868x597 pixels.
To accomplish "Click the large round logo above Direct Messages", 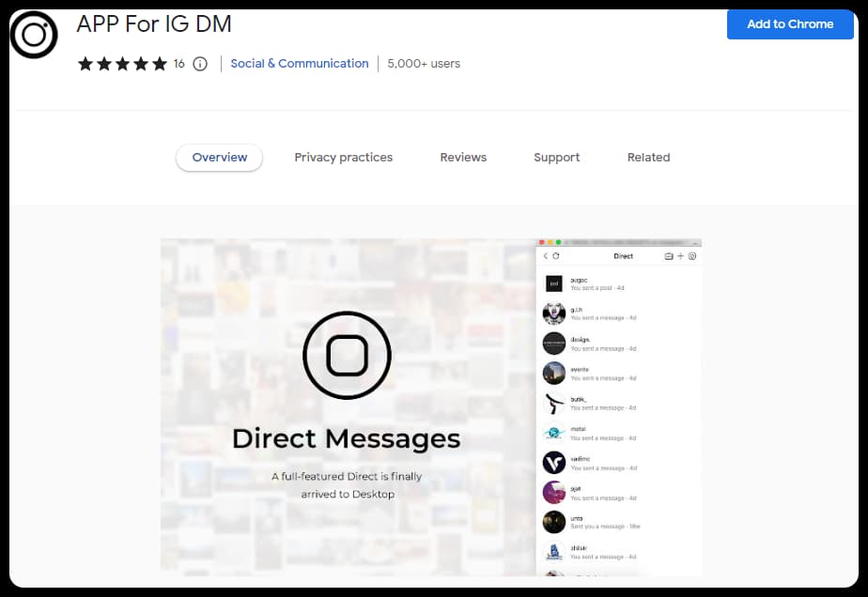I will click(347, 355).
